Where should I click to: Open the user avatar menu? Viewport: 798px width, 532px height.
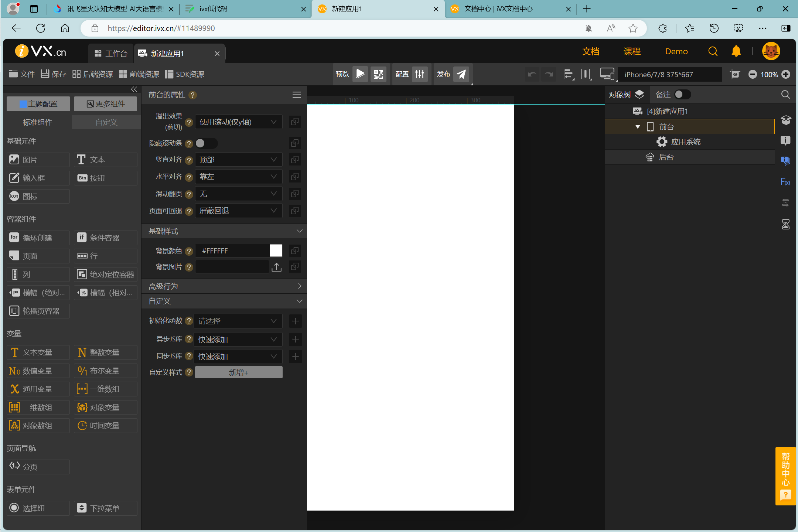[x=771, y=51]
